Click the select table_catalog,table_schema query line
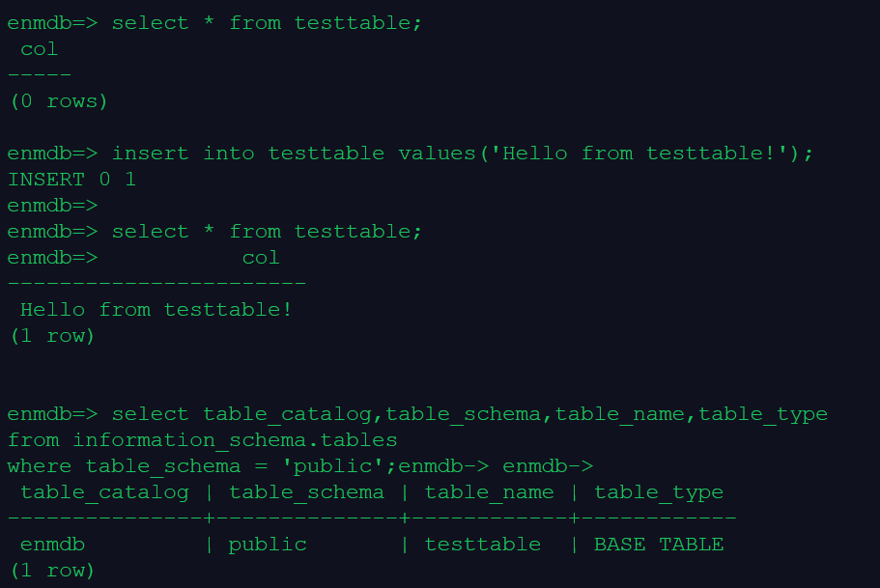Image resolution: width=880 pixels, height=588 pixels. pyautogui.click(x=469, y=414)
